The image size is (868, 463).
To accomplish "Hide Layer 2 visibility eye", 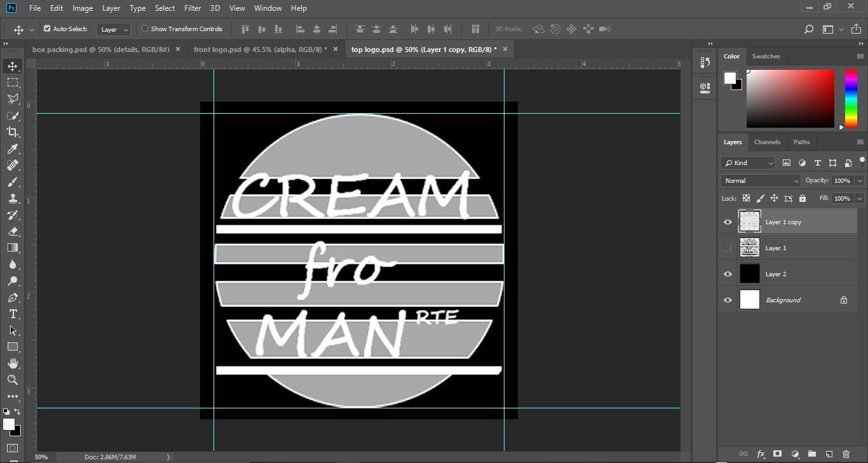I will point(728,274).
